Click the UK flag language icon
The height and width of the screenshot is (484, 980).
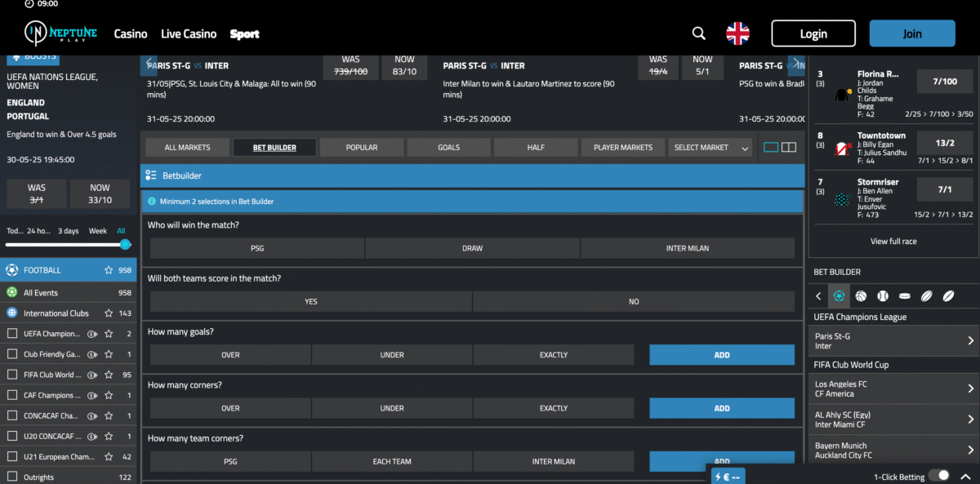pyautogui.click(x=737, y=33)
